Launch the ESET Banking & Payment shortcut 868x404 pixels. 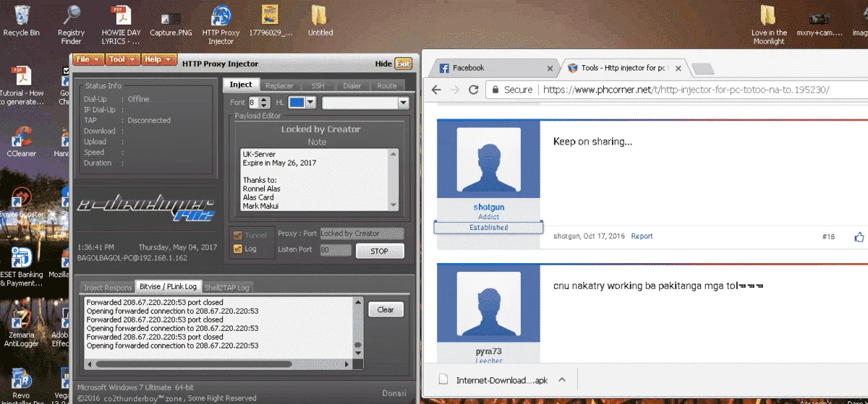(22, 266)
